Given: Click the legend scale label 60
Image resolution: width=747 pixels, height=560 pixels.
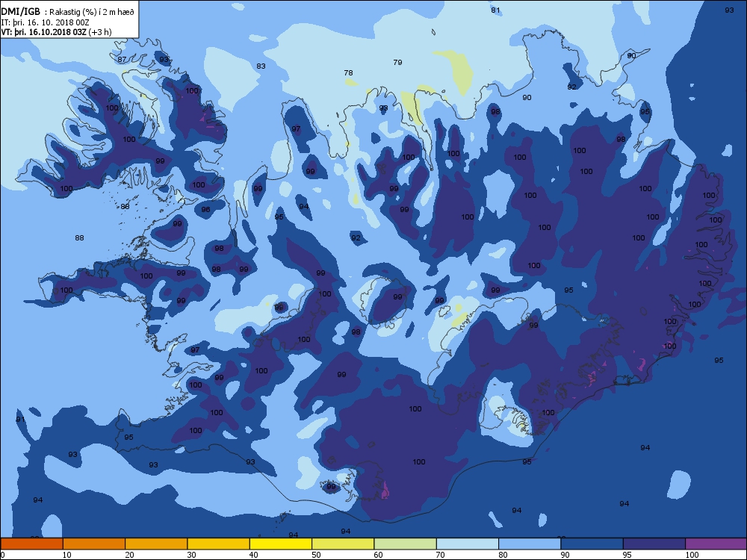Looking at the screenshot, I should pos(378,554).
